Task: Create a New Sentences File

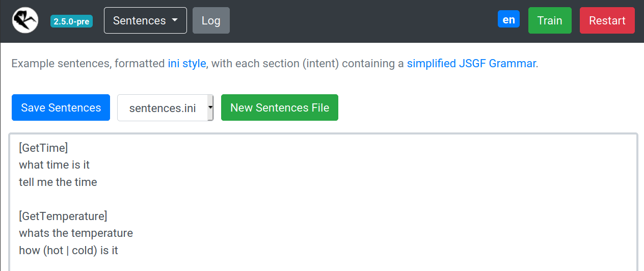Action: 280,107
